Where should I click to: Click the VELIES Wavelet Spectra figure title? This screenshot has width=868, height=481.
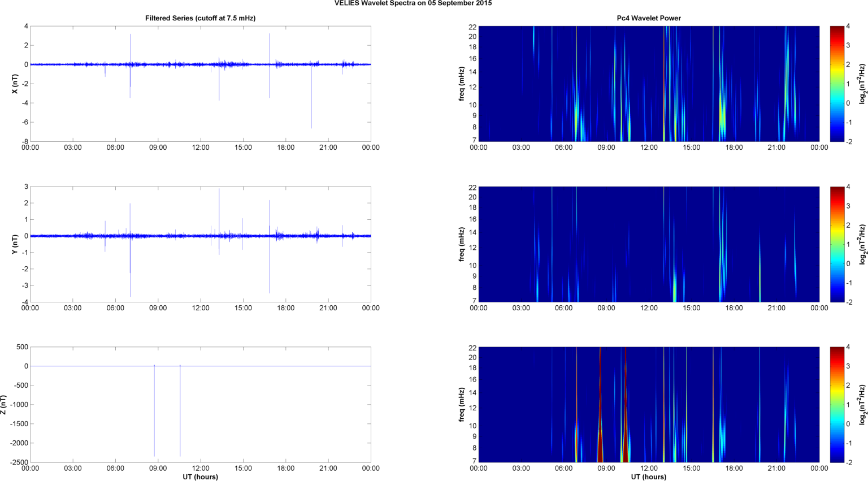tap(413, 3)
